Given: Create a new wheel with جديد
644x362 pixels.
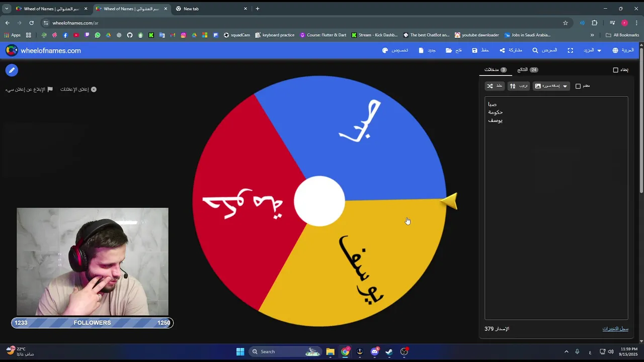Looking at the screenshot, I should [427, 50].
